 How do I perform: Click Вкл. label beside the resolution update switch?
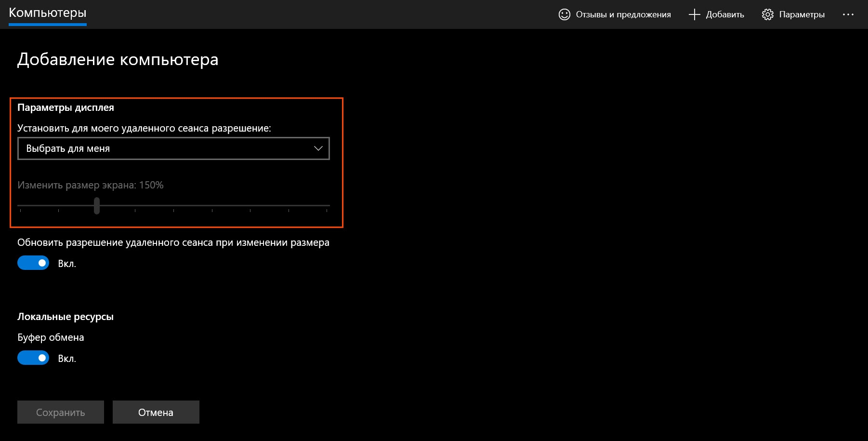[67, 264]
